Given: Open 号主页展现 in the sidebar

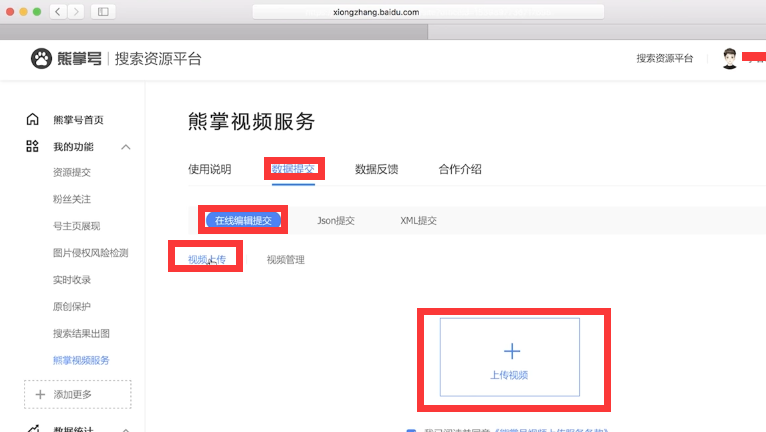Looking at the screenshot, I should pos(77,226).
